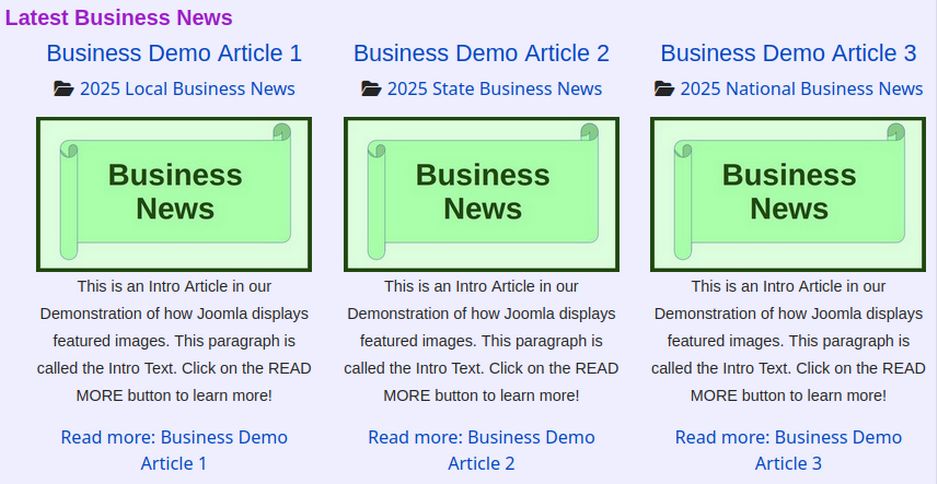Click the scroll curl corner in Article 1 image
Viewport: 937px width, 484px height.
pos(282,132)
